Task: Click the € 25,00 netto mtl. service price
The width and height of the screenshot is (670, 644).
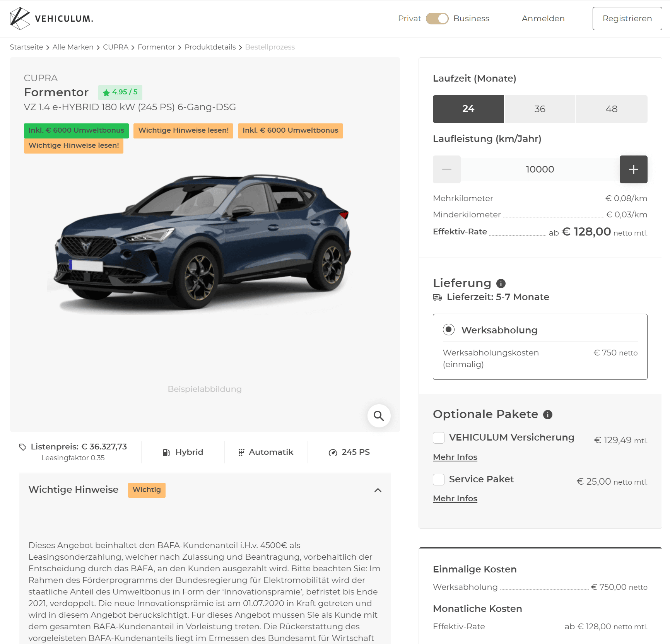Action: [612, 482]
